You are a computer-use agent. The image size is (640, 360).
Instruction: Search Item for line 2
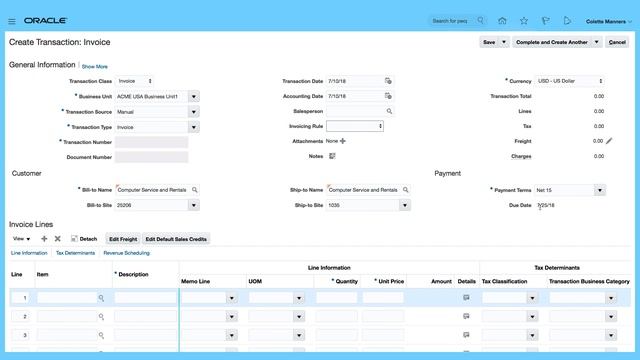(x=101, y=317)
